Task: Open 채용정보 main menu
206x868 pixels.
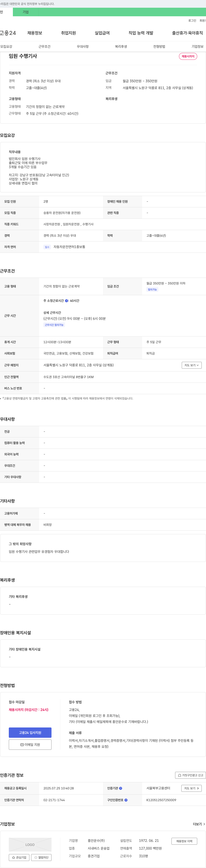Action: 35,33
